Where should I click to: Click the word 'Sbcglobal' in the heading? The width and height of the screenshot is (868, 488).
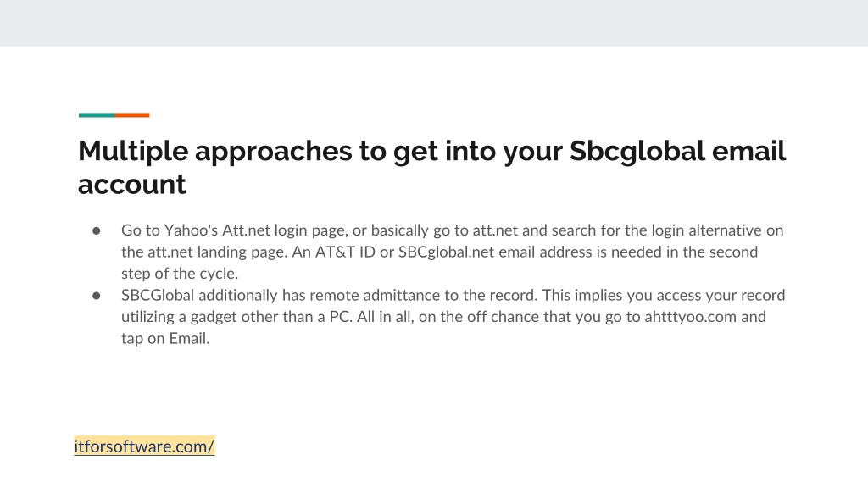637,151
